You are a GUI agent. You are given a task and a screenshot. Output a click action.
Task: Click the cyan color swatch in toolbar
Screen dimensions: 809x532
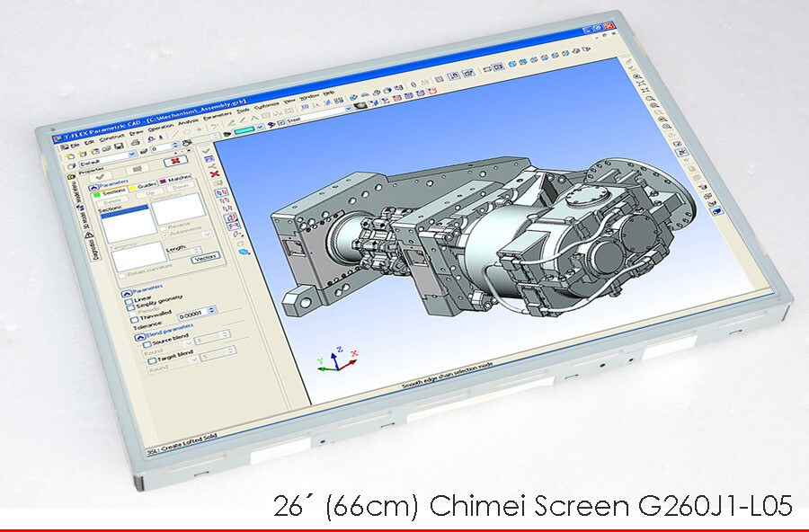point(244,130)
